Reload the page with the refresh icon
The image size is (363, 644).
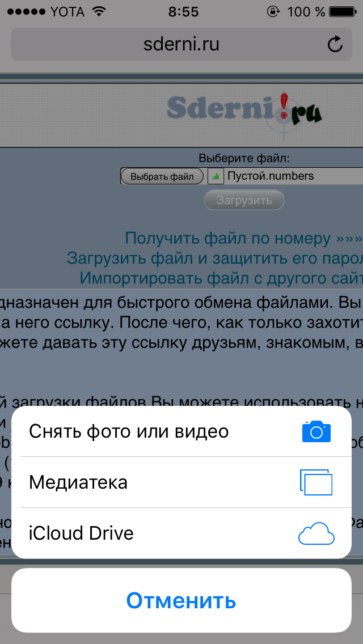[335, 44]
